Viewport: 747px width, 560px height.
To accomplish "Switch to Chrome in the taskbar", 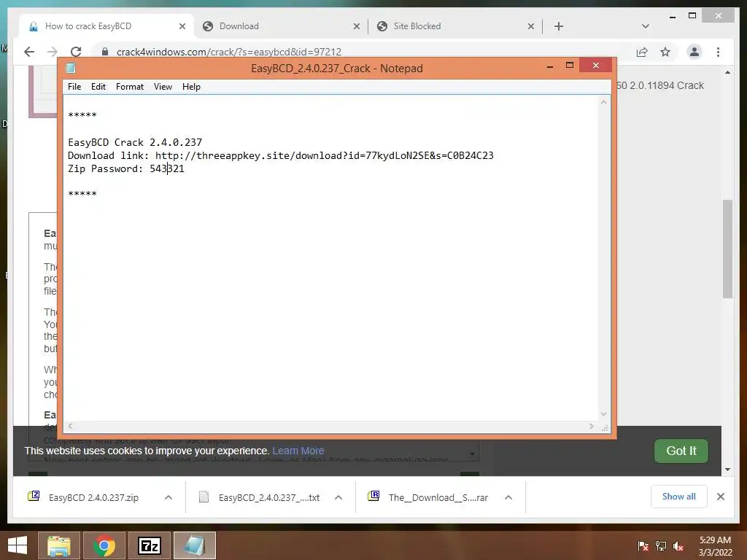I will (104, 545).
